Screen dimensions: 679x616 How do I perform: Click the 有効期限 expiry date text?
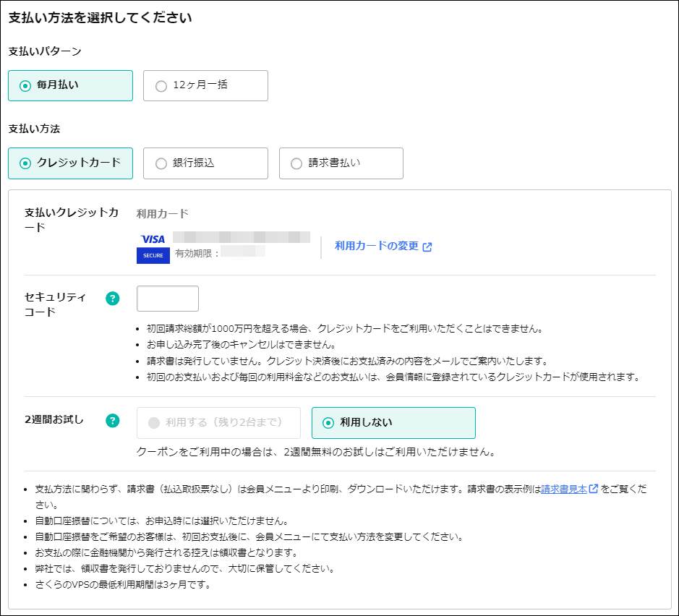pyautogui.click(x=197, y=253)
